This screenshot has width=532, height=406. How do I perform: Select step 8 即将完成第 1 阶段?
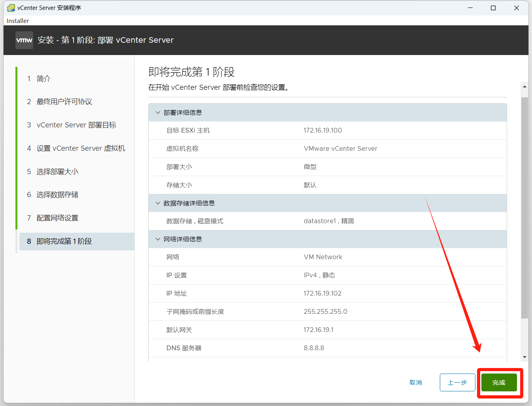(64, 241)
